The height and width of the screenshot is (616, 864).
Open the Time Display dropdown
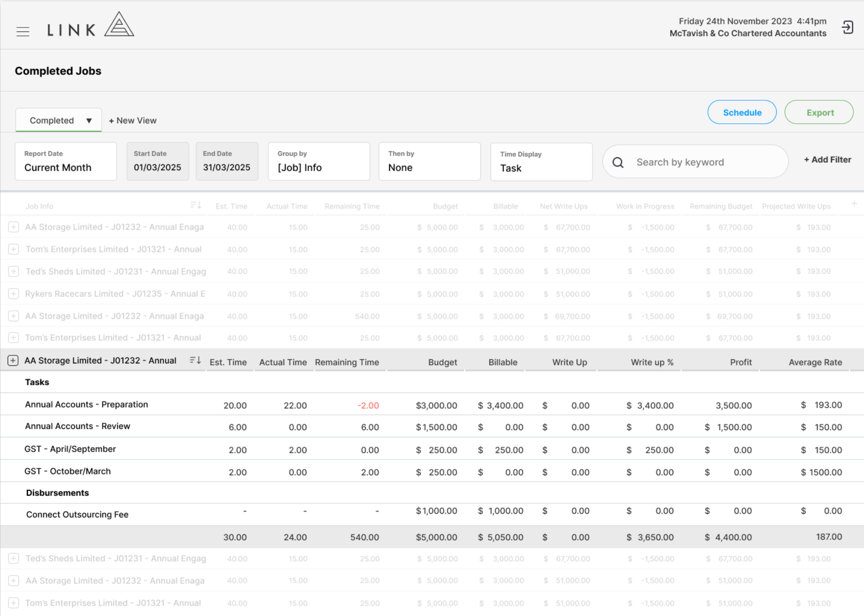[x=542, y=162]
